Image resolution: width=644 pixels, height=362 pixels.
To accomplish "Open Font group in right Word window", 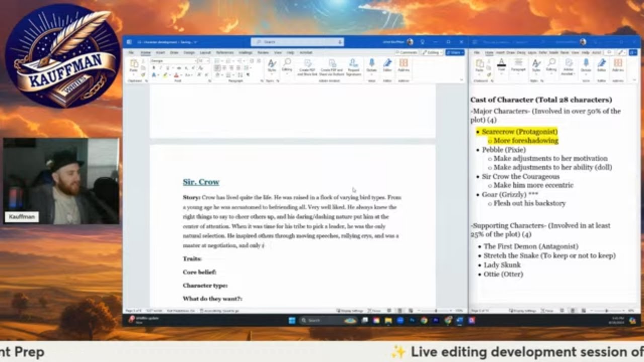I will point(502,66).
